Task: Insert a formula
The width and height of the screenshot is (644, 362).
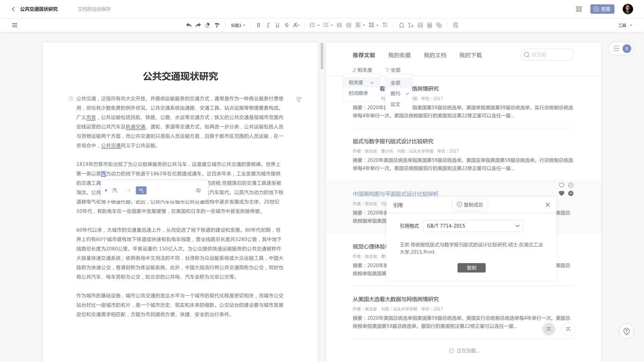Action: tap(411, 25)
